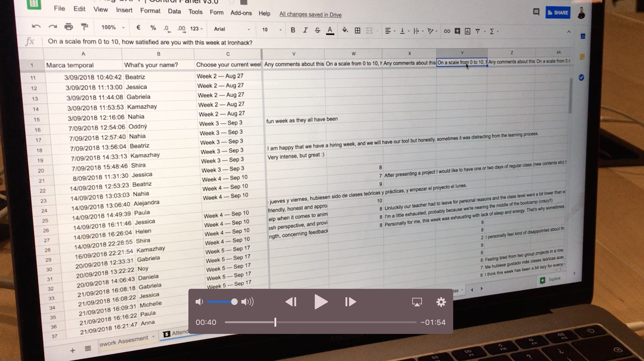Click the AirPlay icon
The width and height of the screenshot is (644, 361).
(x=417, y=302)
